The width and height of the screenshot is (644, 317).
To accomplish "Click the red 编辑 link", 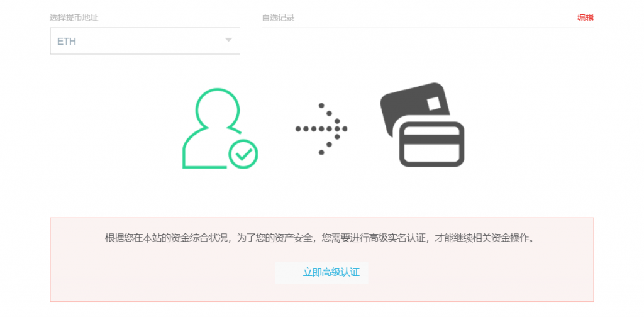I will click(585, 18).
